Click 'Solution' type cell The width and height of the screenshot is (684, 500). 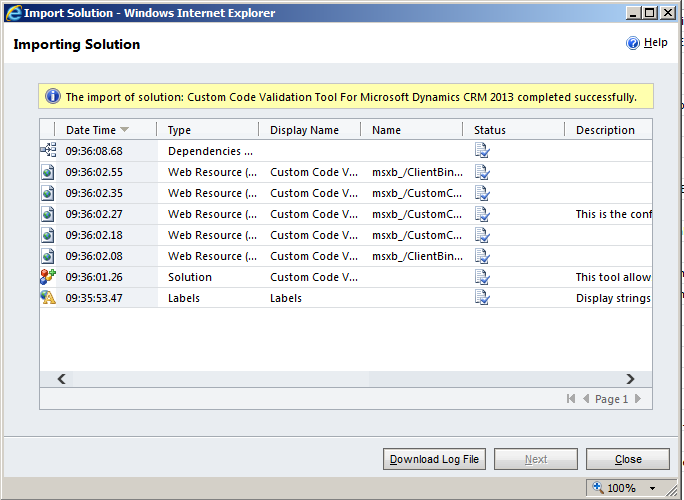pyautogui.click(x=190, y=277)
